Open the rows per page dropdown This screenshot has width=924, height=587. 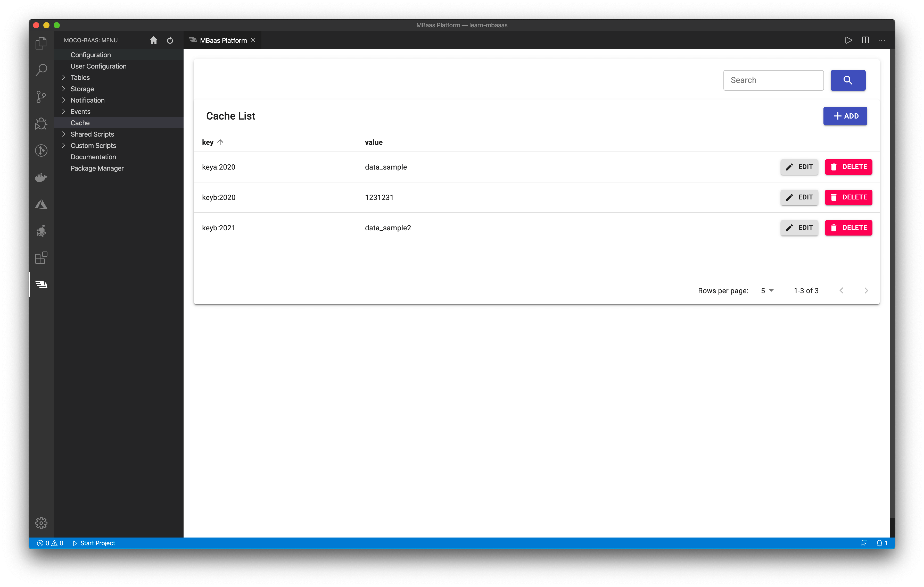(x=767, y=291)
